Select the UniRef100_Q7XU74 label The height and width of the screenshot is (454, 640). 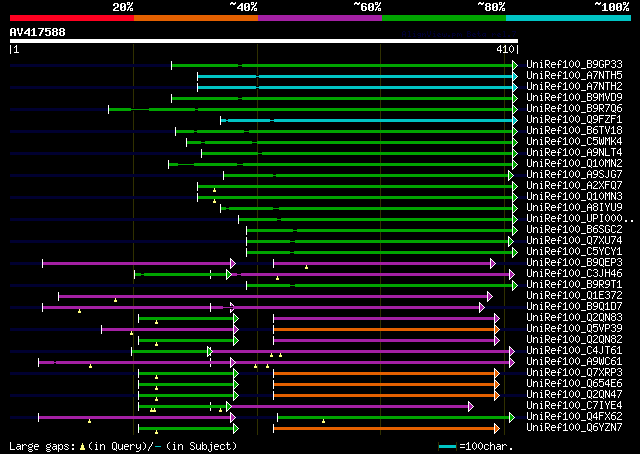click(574, 241)
